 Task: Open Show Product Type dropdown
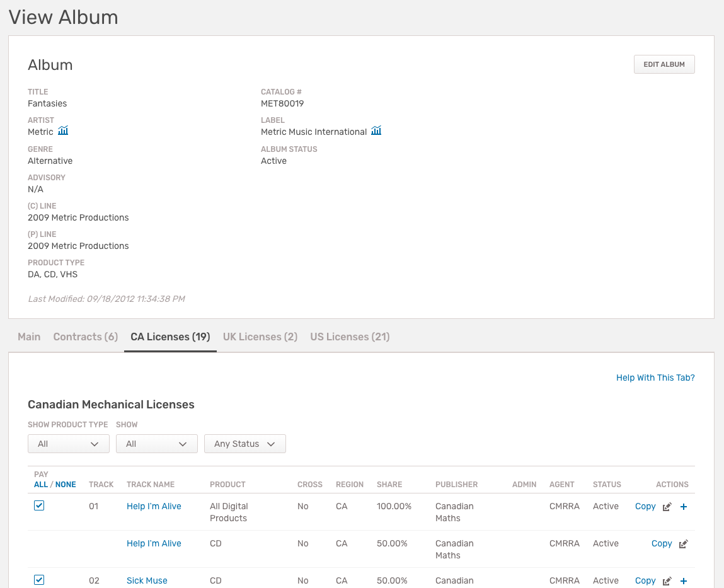coord(68,444)
